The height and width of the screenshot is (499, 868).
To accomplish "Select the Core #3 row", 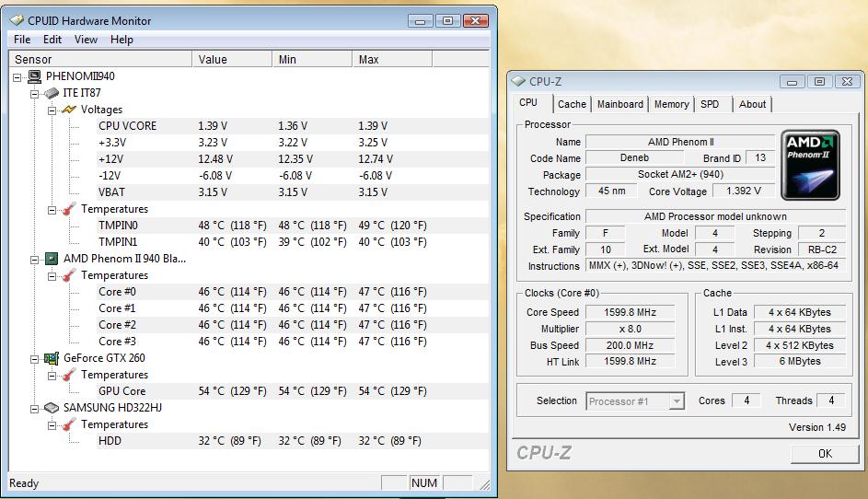I will click(x=293, y=342).
